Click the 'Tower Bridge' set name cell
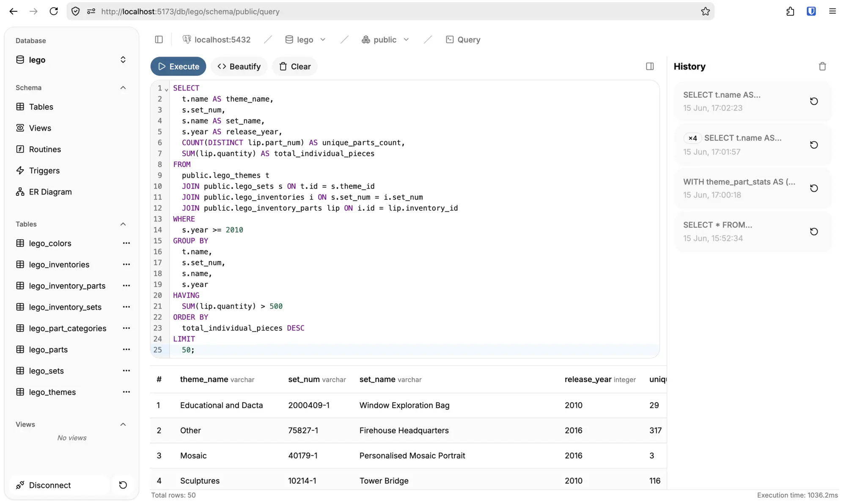Screen dimensions: 846x504 pyautogui.click(x=384, y=481)
